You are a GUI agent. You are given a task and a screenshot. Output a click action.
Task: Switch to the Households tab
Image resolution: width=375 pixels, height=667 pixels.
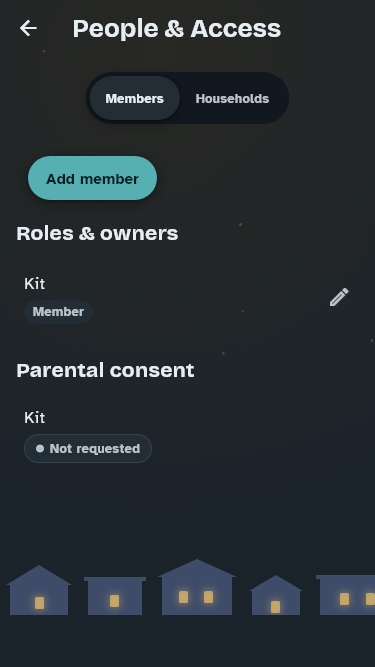tap(232, 99)
